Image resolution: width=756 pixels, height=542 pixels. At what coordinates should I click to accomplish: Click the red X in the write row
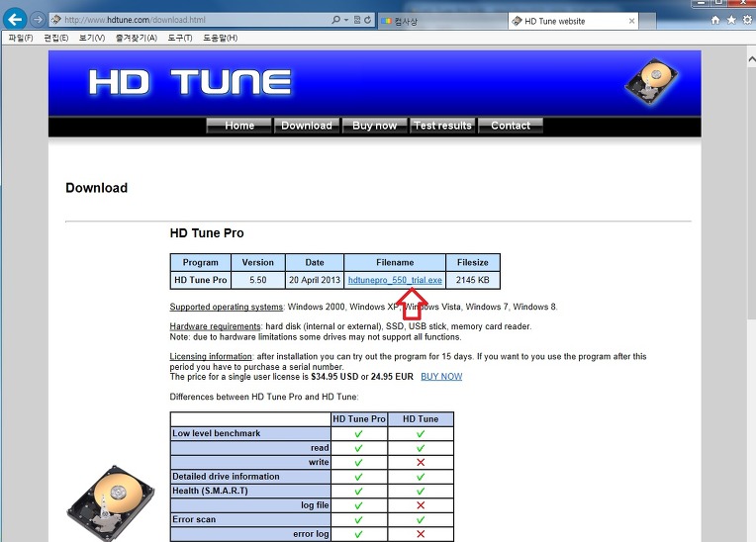[421, 462]
